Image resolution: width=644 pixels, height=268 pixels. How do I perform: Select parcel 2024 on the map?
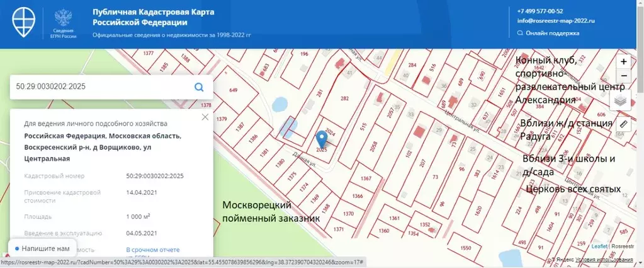point(330,133)
